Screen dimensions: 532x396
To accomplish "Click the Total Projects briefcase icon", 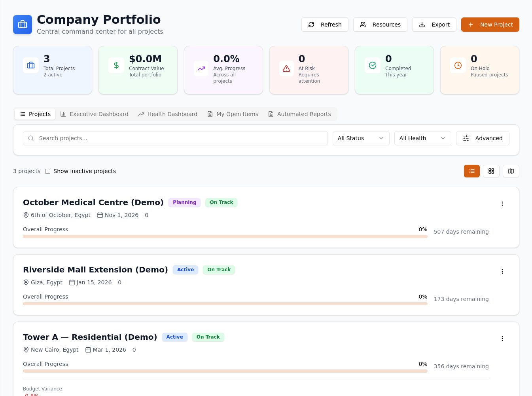I will coord(31,65).
